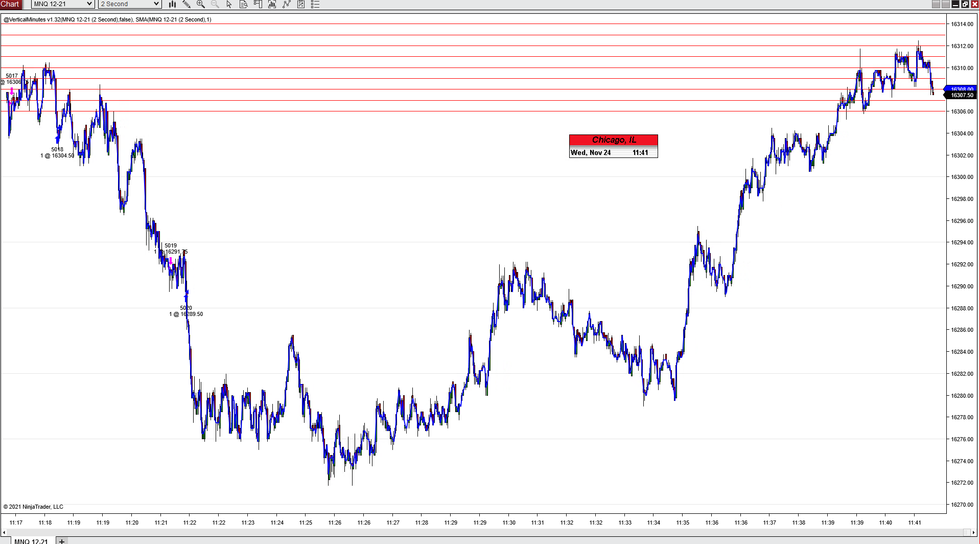Click the 11:41 clock time in Chicago box
This screenshot has width=980, height=544.
pos(640,153)
